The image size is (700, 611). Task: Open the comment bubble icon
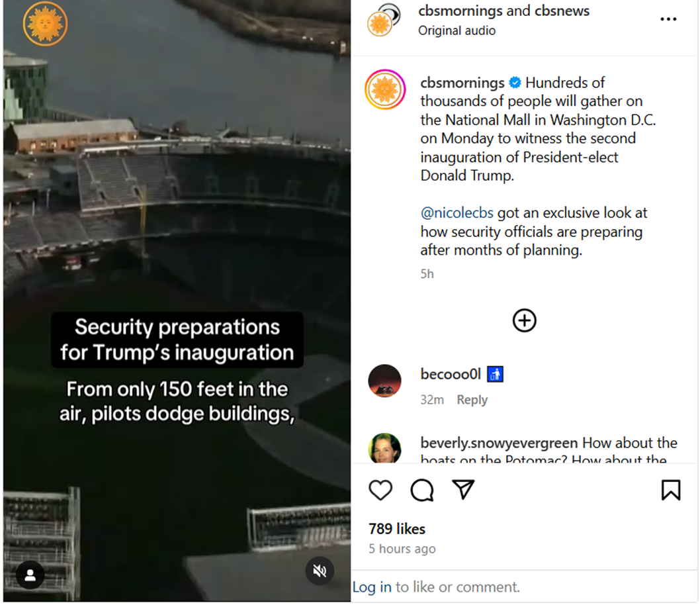[422, 490]
